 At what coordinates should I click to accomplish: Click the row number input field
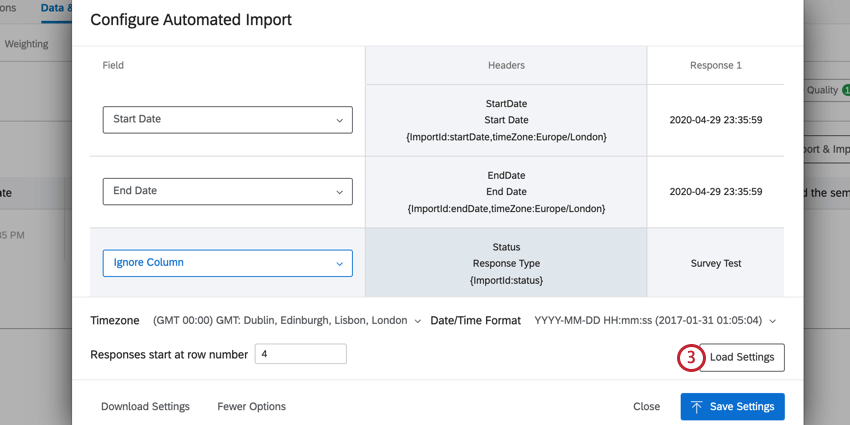(300, 354)
